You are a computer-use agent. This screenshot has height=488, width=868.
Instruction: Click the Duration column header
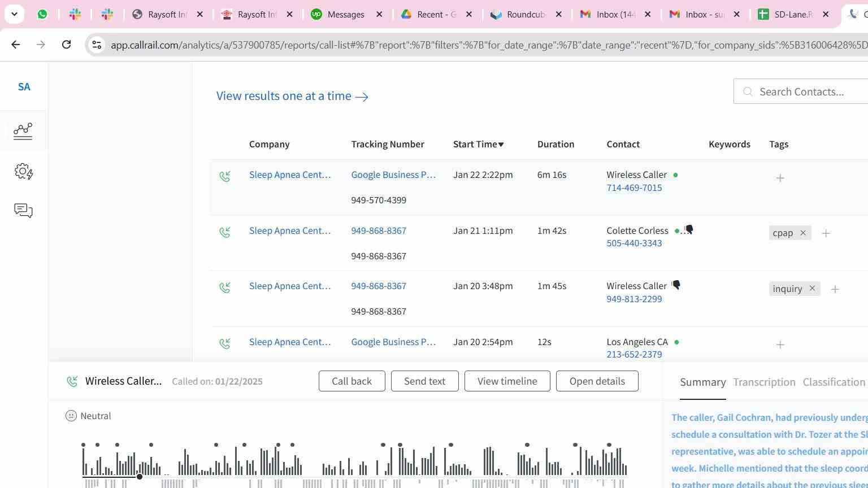555,144
